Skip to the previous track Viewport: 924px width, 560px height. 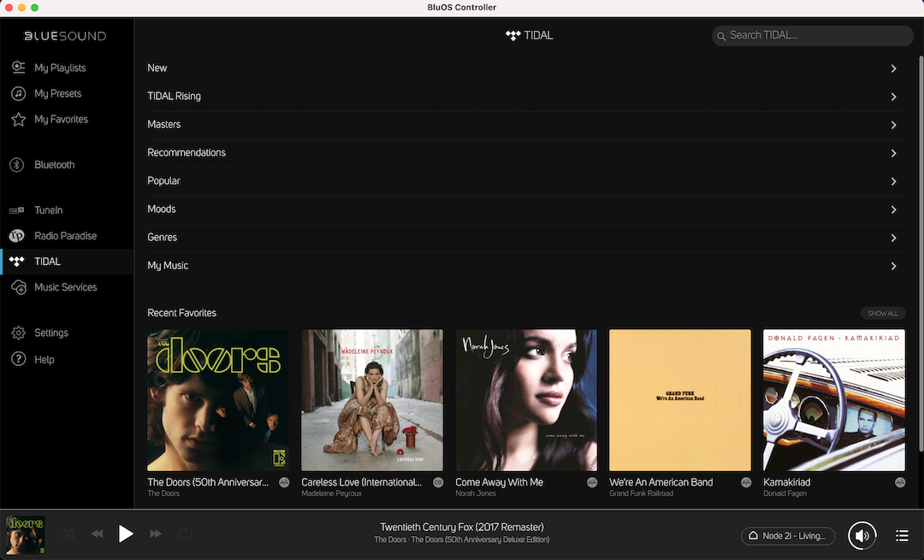click(98, 534)
